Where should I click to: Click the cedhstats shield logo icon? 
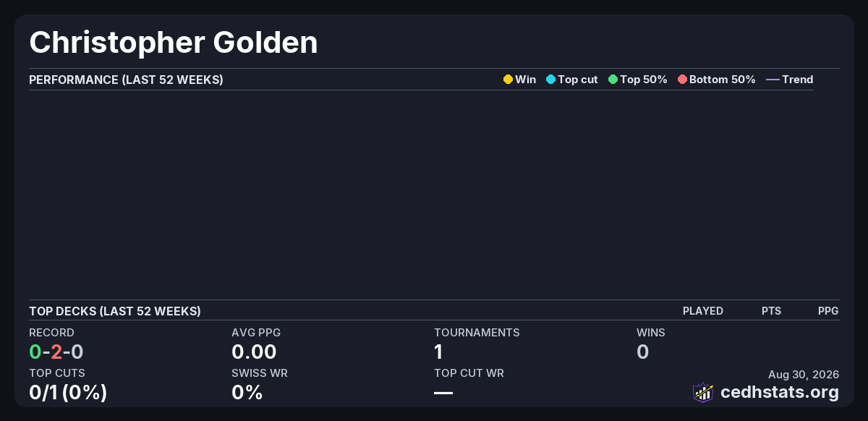[x=703, y=392]
